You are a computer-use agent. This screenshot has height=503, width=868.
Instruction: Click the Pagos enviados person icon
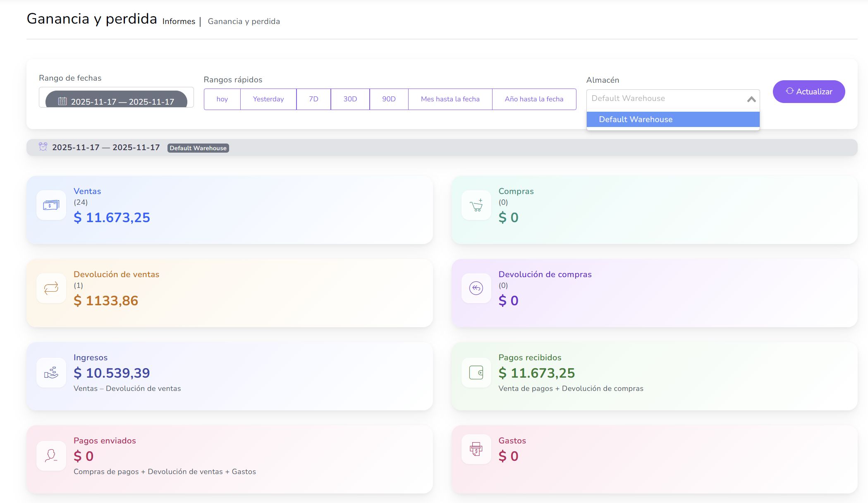51,455
